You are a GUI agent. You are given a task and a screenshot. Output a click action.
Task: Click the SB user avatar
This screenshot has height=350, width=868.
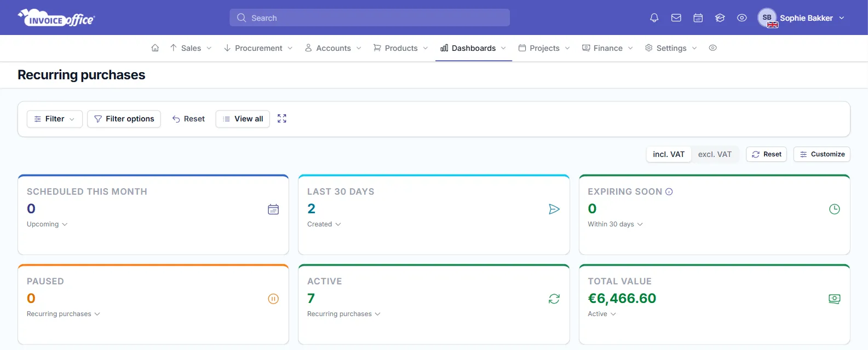coord(767,17)
